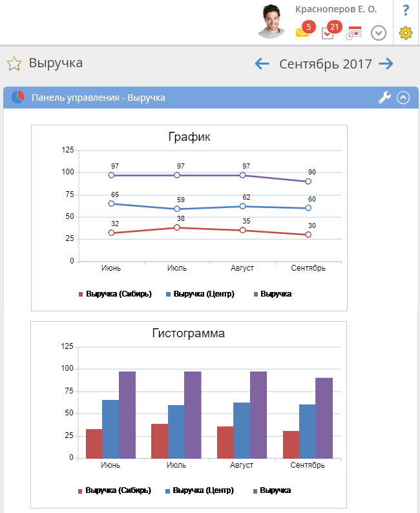
Task: Select red line point 38 for Июль
Action: (x=177, y=227)
